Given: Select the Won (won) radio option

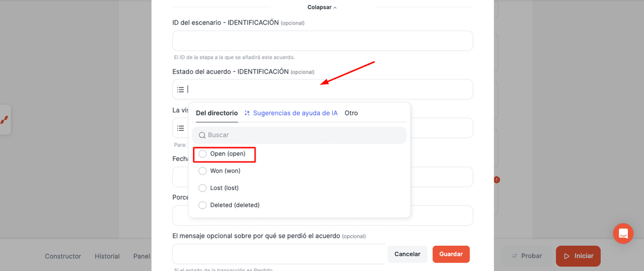Looking at the screenshot, I should pos(202,171).
